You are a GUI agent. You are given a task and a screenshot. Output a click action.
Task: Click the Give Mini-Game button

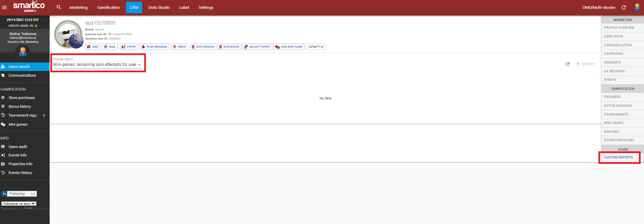click(289, 47)
